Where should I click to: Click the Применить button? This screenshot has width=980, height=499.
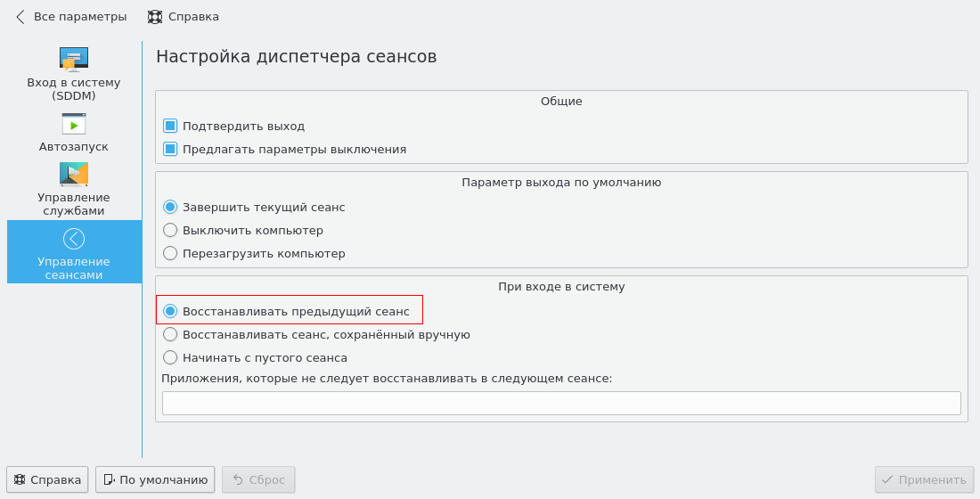pyautogui.click(x=924, y=479)
